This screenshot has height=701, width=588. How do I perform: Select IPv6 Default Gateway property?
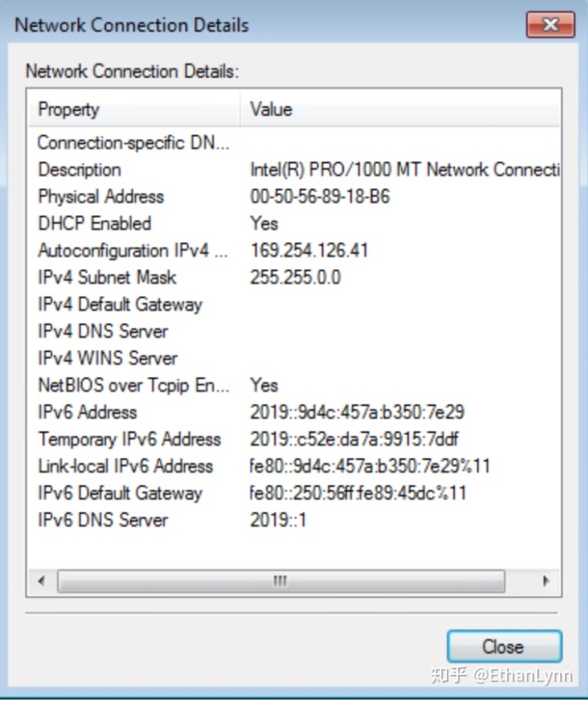click(x=120, y=493)
